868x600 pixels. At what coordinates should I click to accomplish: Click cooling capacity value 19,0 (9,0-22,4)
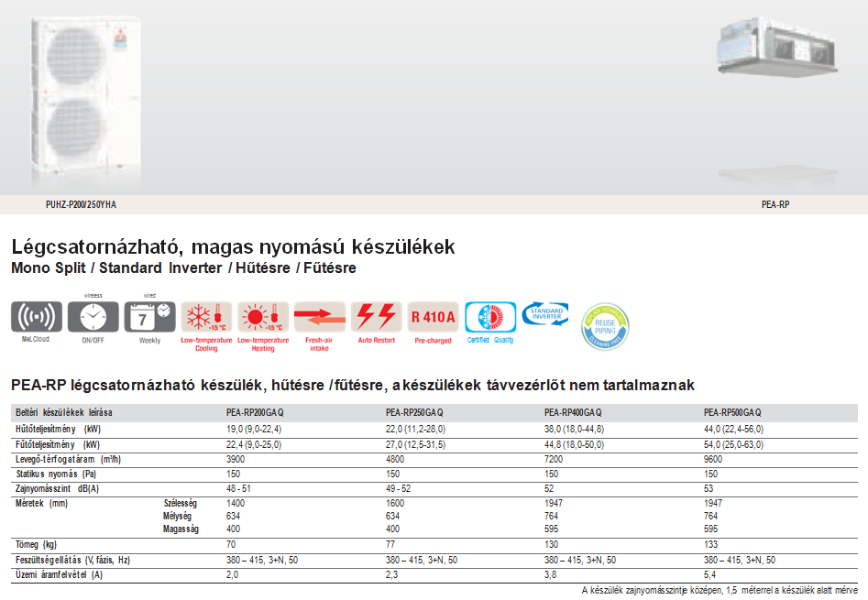tap(254, 429)
